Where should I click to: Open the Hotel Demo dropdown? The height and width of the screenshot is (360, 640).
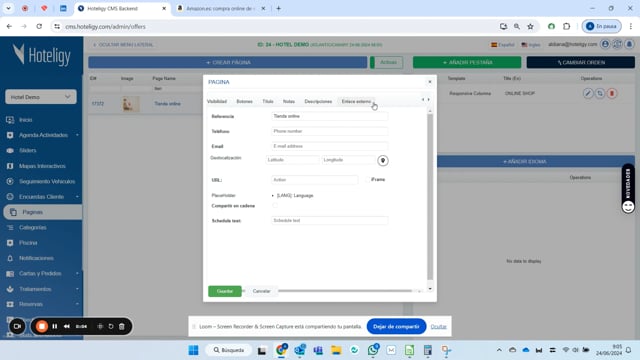[41, 97]
